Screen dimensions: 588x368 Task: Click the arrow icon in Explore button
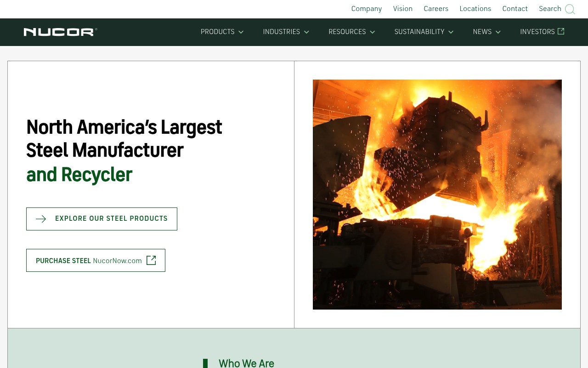click(41, 219)
